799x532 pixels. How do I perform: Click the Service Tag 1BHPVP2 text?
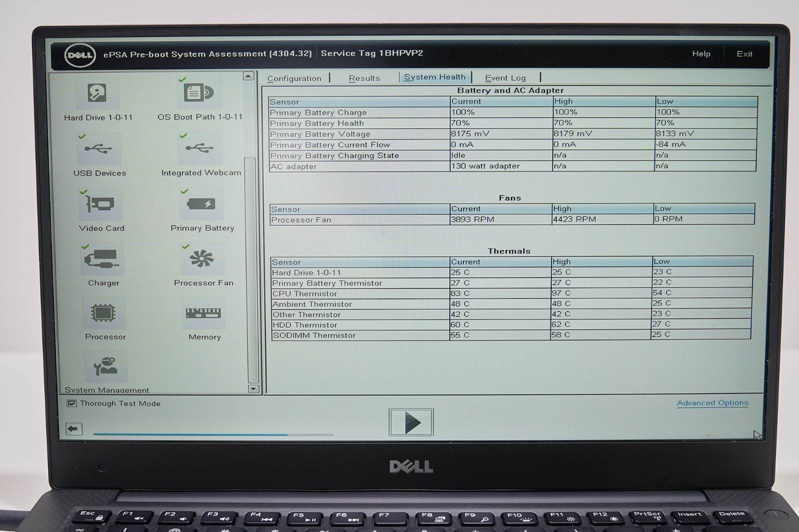click(x=372, y=53)
